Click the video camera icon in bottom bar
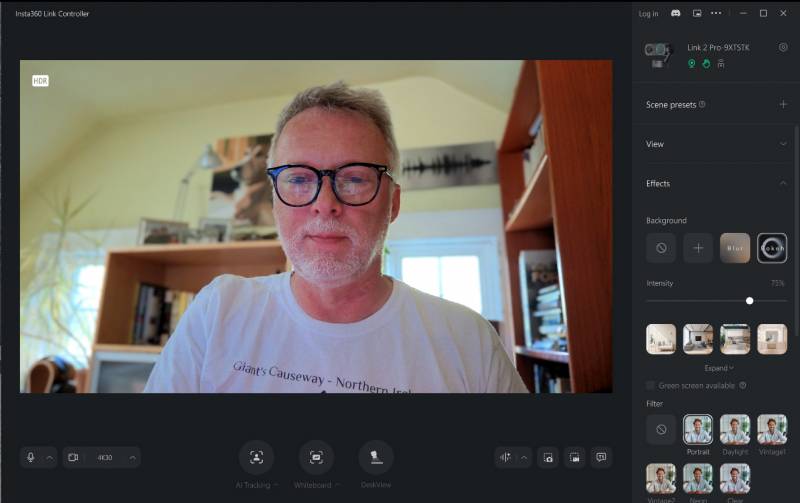 coord(73,458)
